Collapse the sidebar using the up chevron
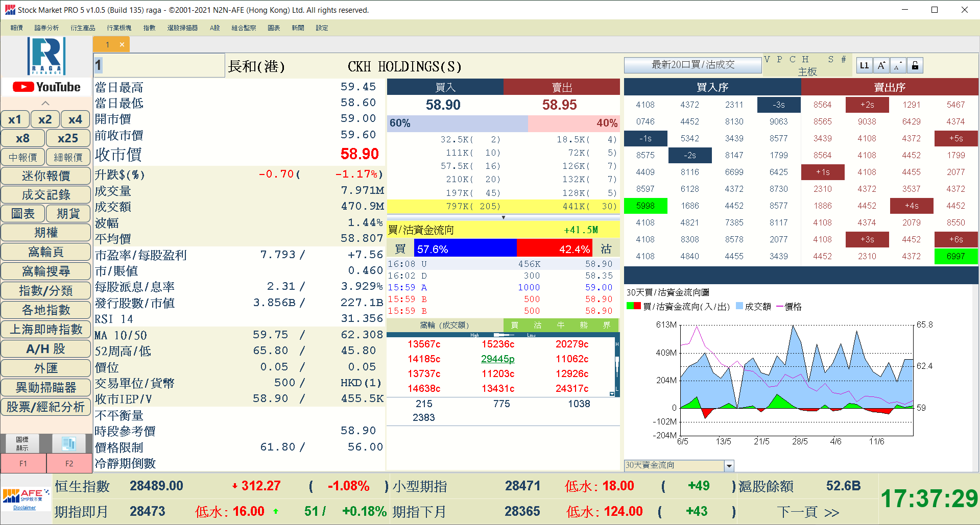Viewport: 980px width, 525px height. click(x=45, y=103)
